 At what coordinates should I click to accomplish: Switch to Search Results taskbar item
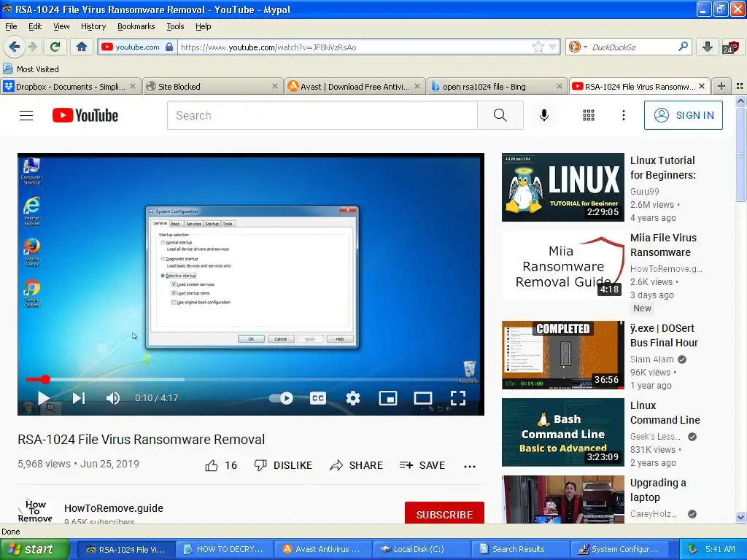519,549
